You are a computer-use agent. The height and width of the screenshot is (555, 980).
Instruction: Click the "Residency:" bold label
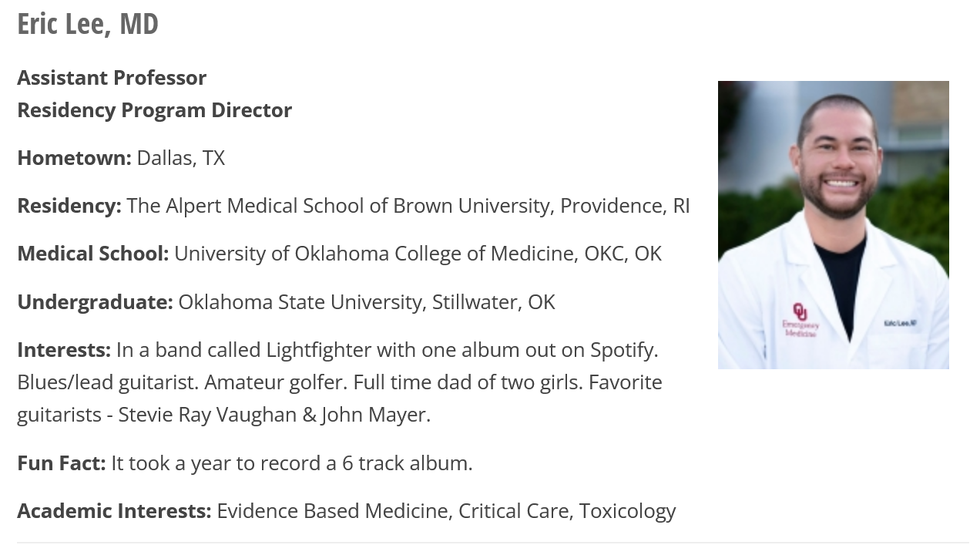coord(69,206)
